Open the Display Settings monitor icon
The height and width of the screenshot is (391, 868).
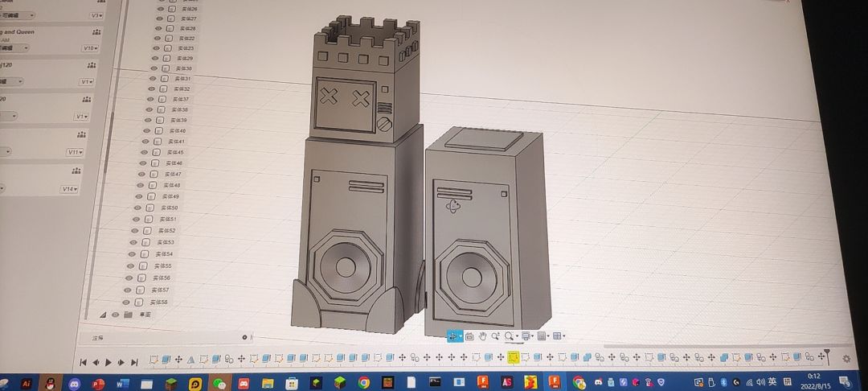coord(526,336)
